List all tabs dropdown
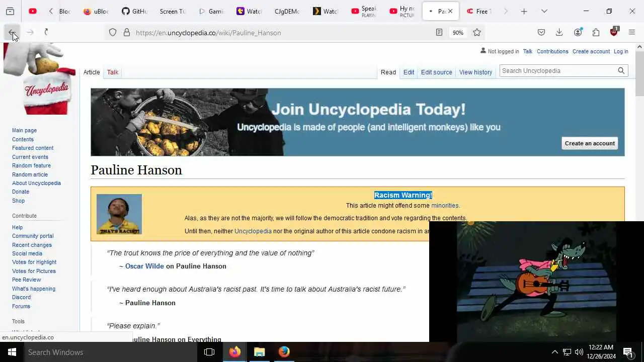This screenshot has height=362, width=644. pos(544,11)
